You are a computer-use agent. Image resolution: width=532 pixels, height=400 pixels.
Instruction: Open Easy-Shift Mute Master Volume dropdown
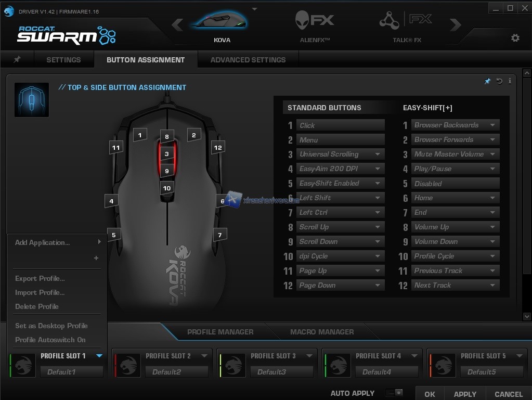coord(492,154)
